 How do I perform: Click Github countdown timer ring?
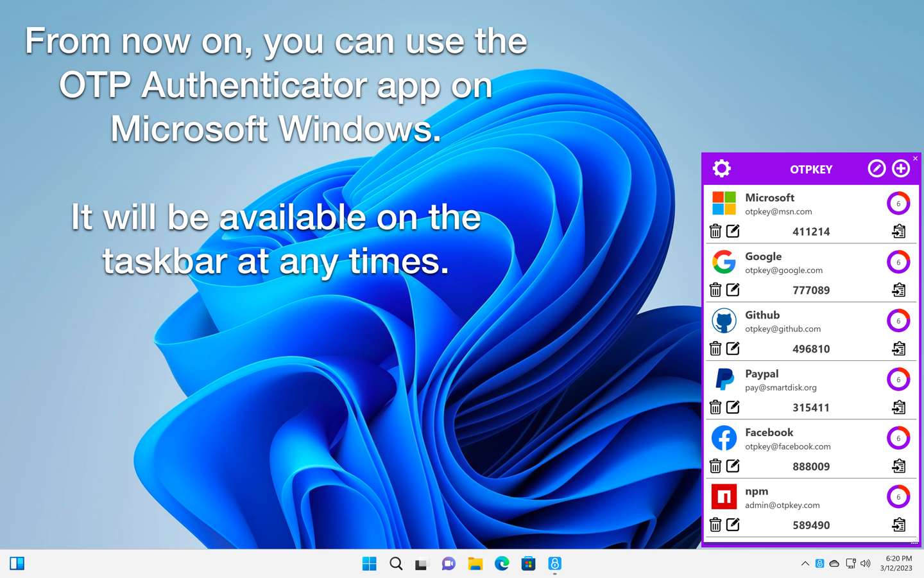coord(898,321)
